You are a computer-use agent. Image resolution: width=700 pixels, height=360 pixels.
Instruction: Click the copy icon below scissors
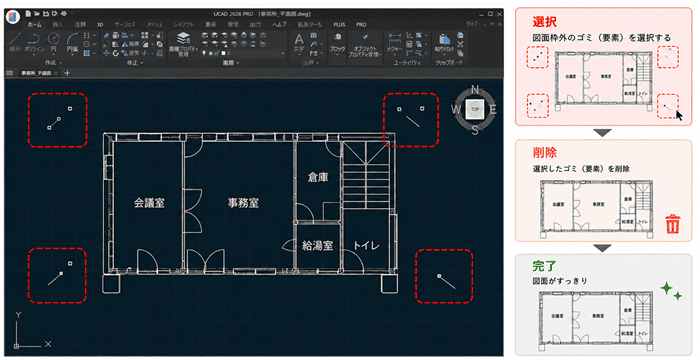(x=460, y=53)
